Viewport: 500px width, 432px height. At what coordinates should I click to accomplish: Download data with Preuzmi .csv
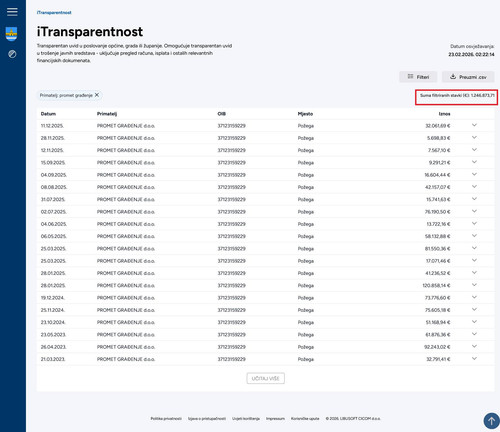coord(468,77)
